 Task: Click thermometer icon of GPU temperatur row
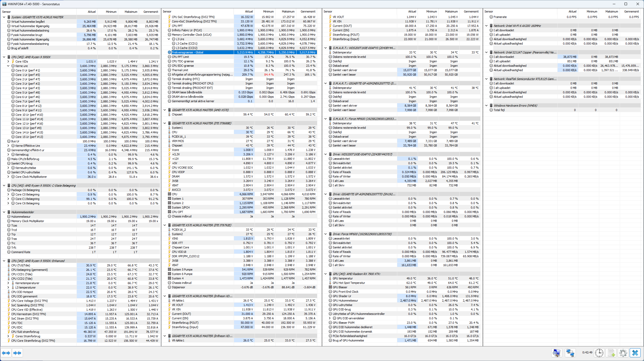pyautogui.click(x=330, y=278)
